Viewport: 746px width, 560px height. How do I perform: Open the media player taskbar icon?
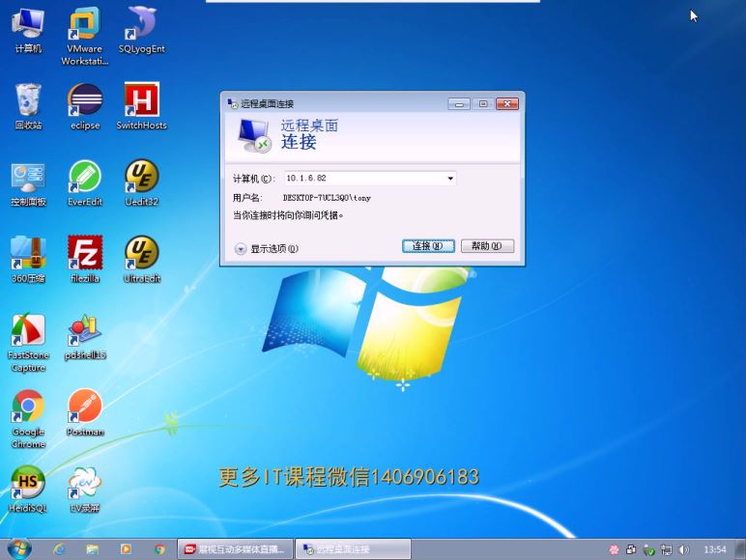pos(126,549)
